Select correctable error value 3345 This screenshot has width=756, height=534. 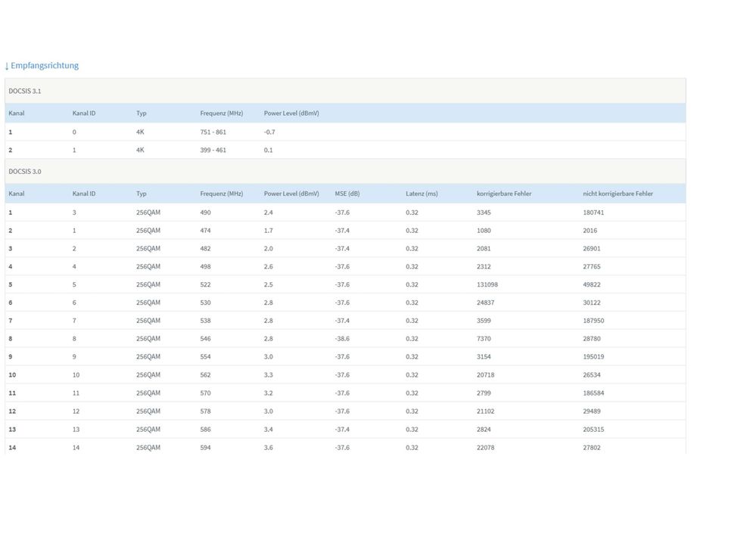[484, 213]
